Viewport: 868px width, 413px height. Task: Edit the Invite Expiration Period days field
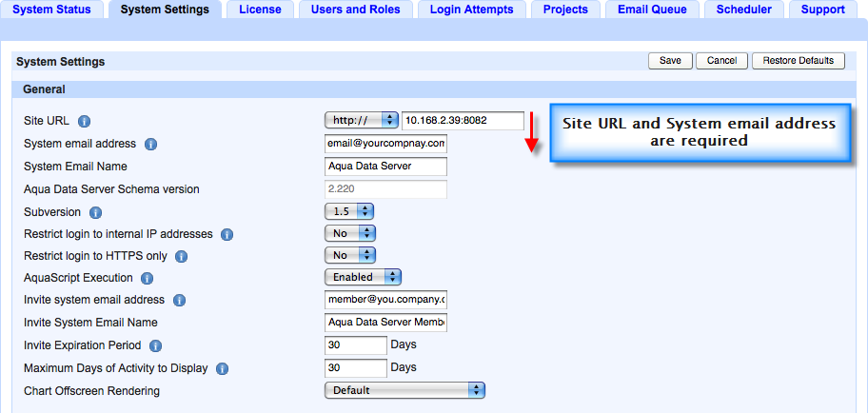click(356, 344)
